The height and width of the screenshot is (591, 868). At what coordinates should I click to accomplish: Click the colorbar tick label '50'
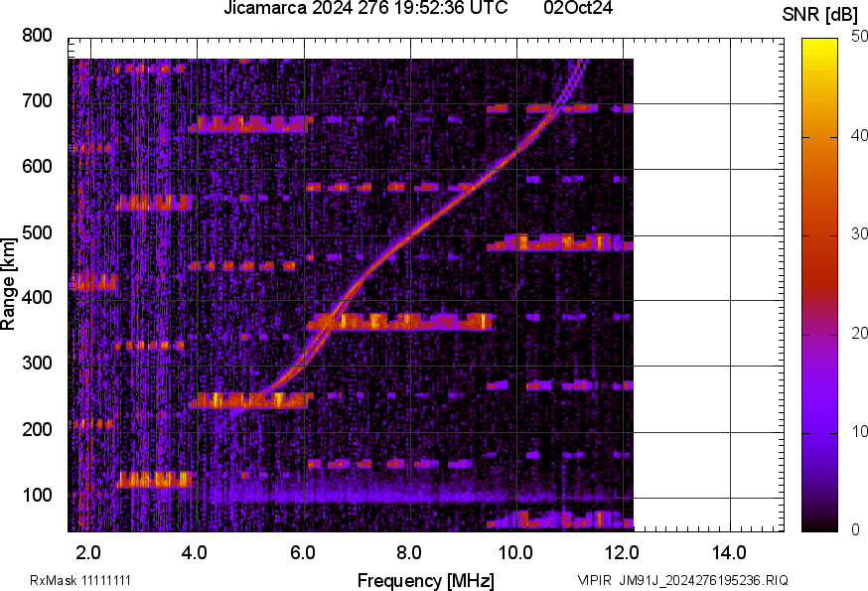(858, 37)
